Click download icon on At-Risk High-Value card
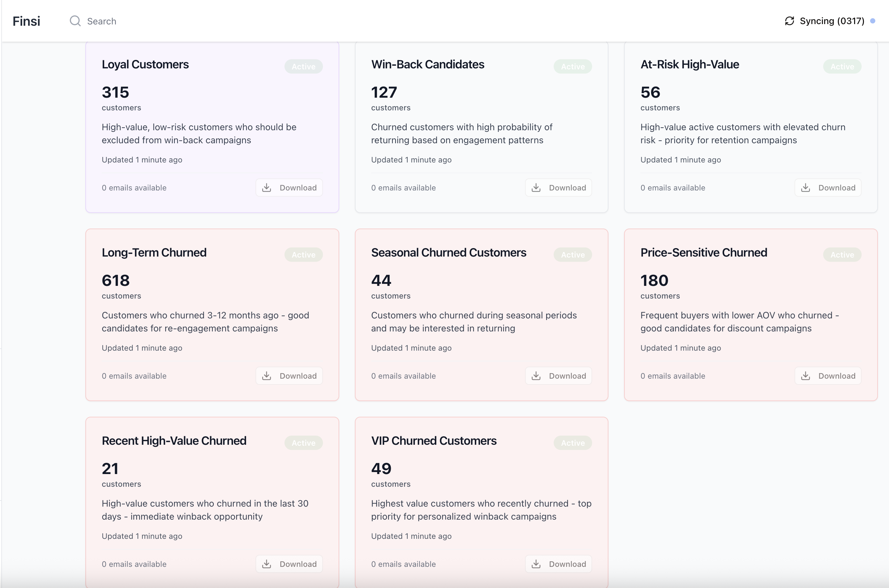 (805, 188)
